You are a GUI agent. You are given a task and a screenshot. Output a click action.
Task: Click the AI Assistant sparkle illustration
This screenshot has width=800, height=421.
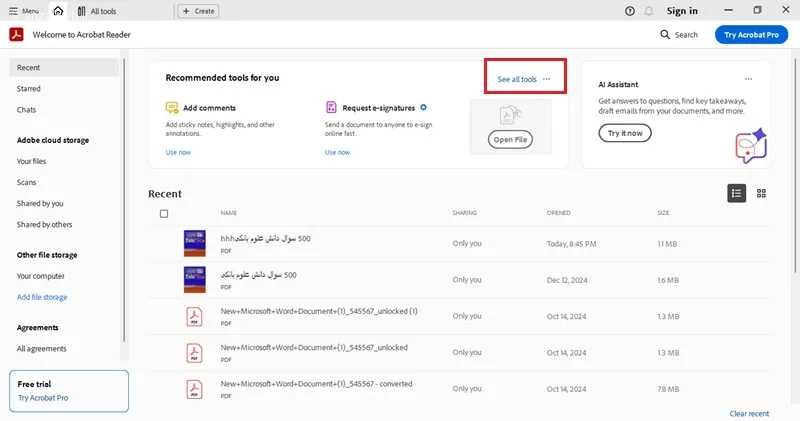click(x=751, y=145)
